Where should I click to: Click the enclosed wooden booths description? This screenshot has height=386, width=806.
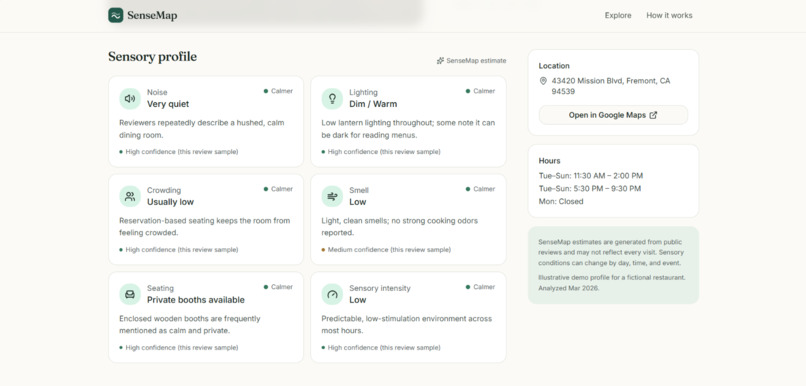pos(190,325)
